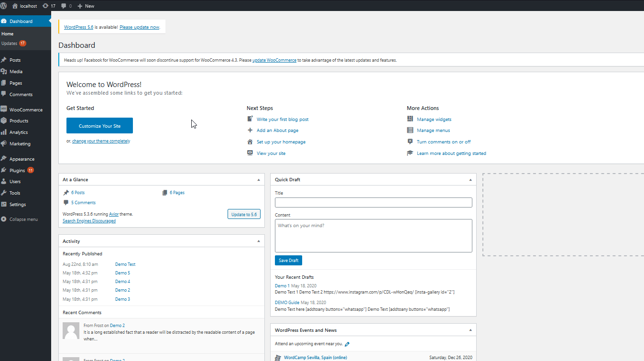Open the updates counter icon showing 17

49,6
